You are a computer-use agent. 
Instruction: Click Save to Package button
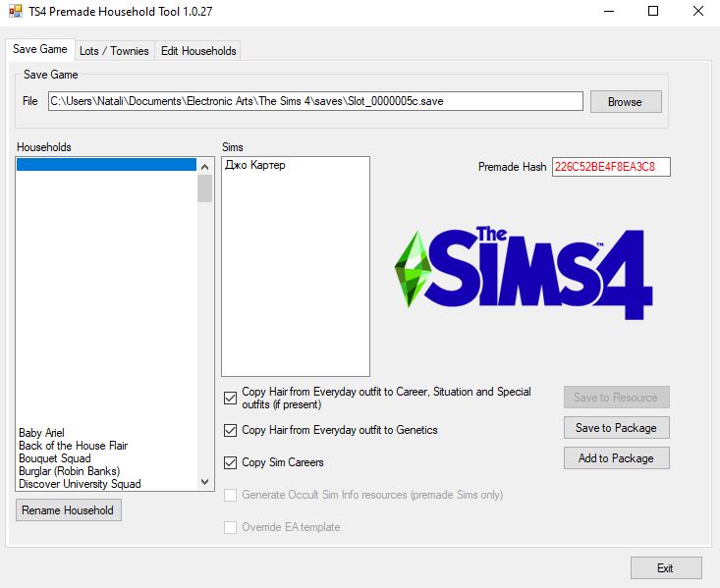[616, 428]
